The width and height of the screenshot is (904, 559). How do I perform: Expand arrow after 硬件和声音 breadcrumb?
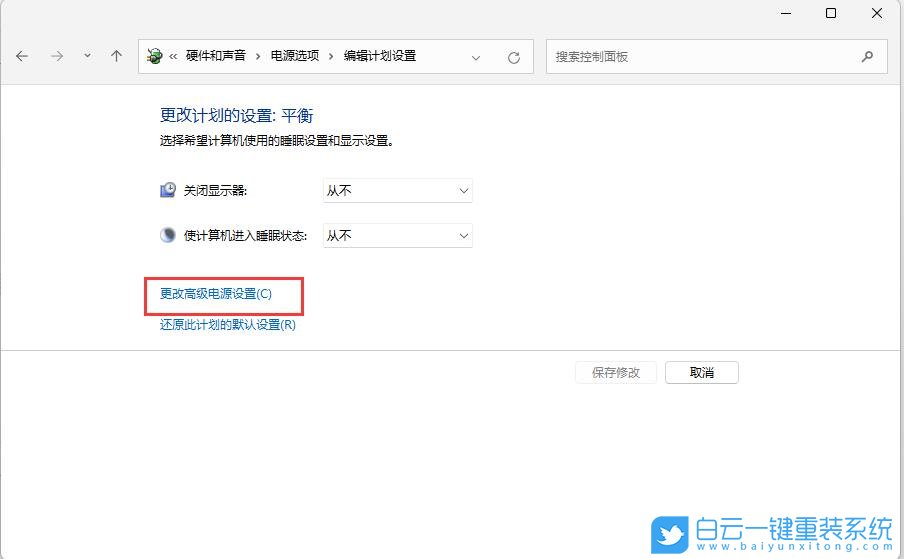(258, 56)
